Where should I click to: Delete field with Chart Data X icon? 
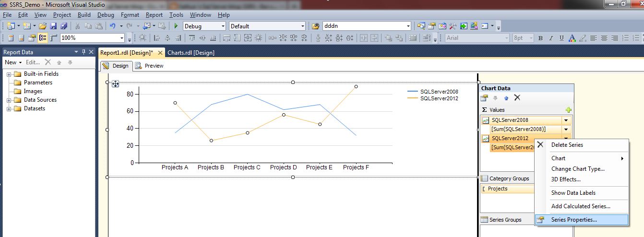pos(517,98)
